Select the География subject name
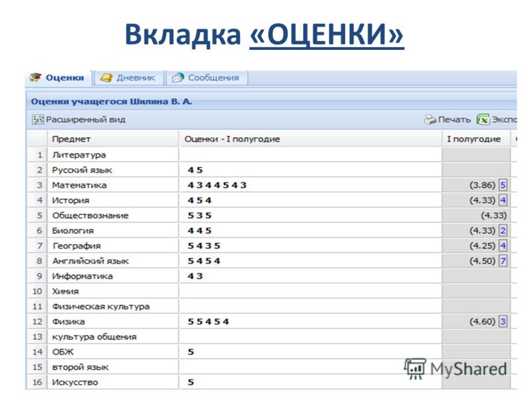 point(76,245)
